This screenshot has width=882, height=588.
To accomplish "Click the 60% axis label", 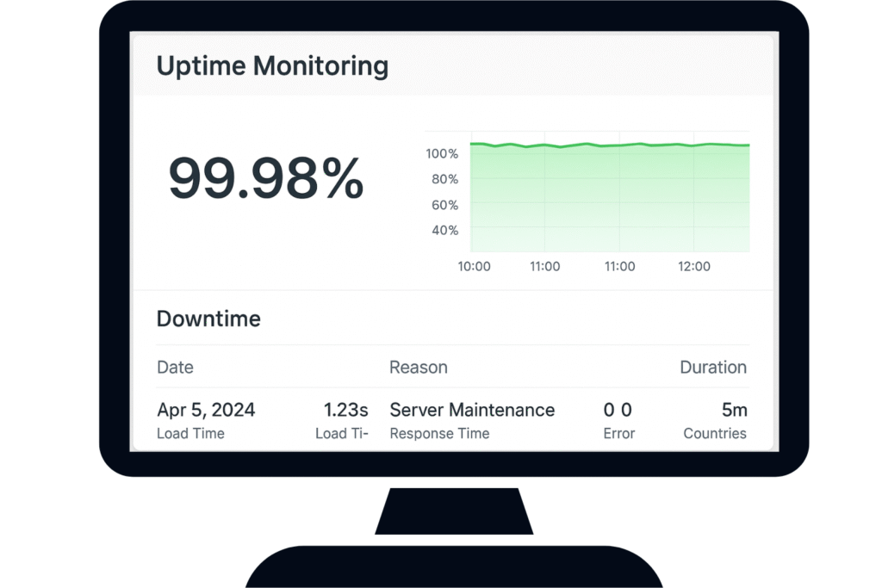I will tap(444, 205).
